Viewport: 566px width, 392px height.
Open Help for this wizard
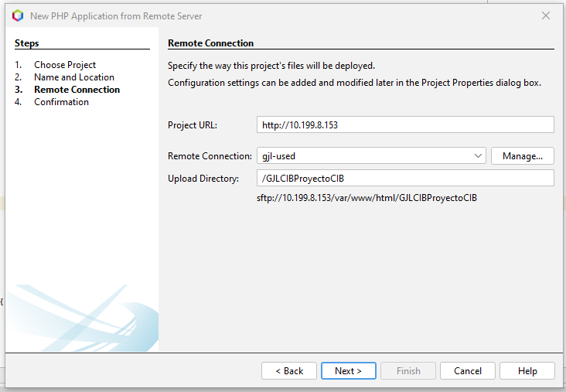coord(527,371)
